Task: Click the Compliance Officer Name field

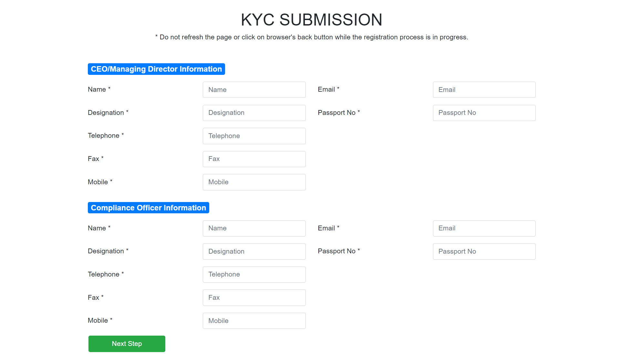Action: (254, 228)
